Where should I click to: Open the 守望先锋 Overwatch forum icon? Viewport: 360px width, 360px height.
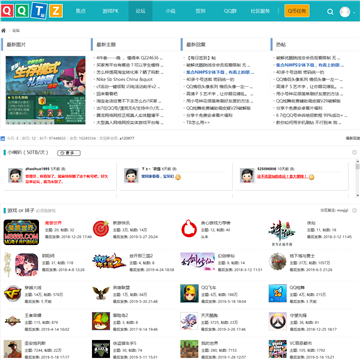278,321
